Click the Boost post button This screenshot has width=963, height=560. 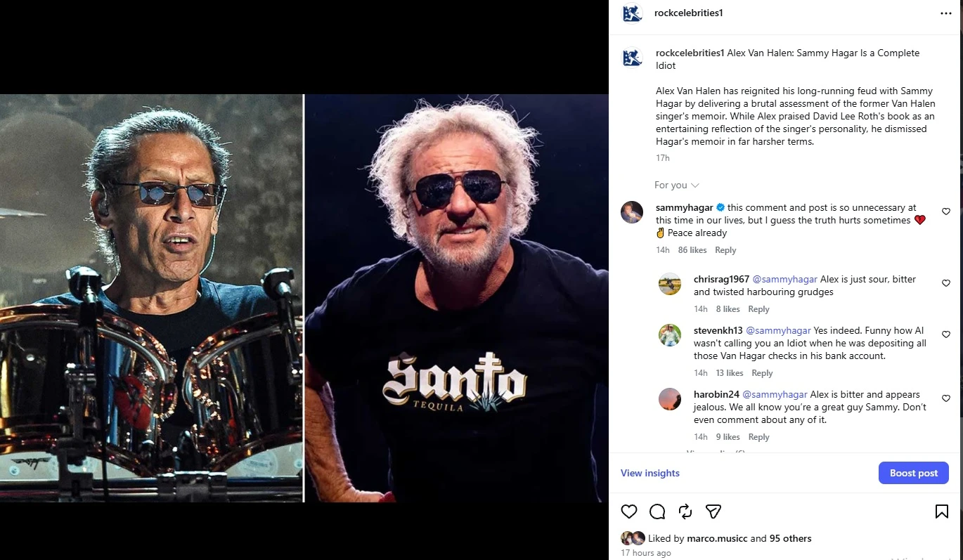pyautogui.click(x=913, y=473)
